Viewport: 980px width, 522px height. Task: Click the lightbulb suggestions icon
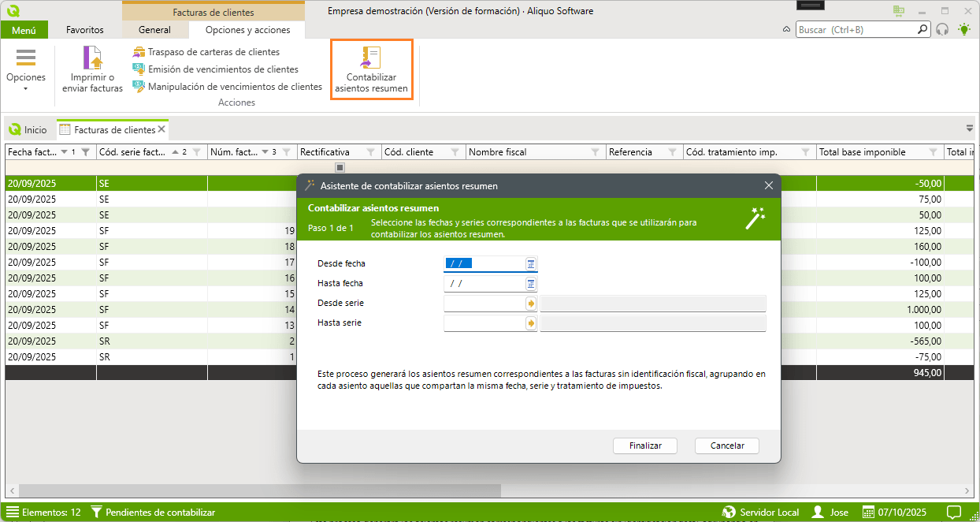click(x=964, y=30)
